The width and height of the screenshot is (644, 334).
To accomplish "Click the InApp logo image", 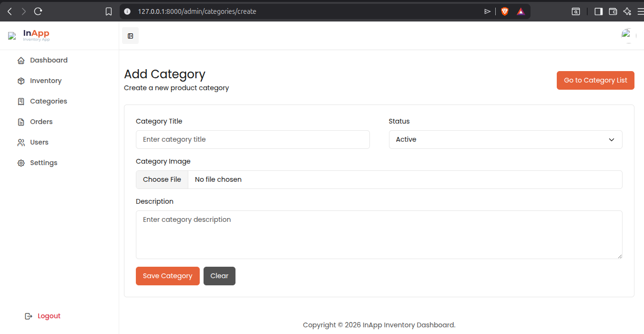I will click(x=12, y=36).
